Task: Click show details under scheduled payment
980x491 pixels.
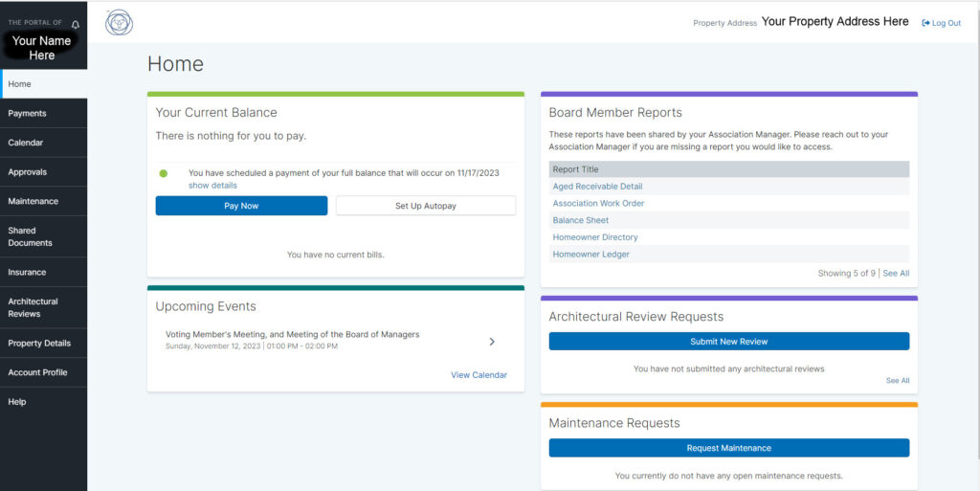Action: pos(212,185)
